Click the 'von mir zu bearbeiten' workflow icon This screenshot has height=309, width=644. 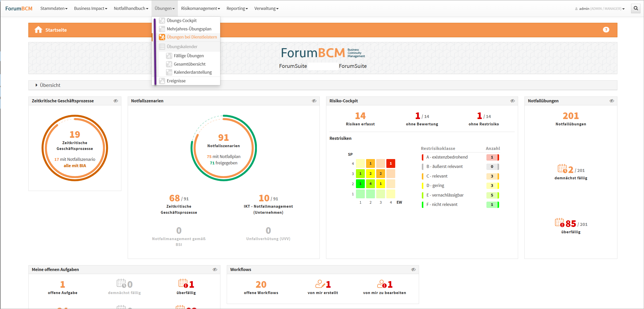382,284
